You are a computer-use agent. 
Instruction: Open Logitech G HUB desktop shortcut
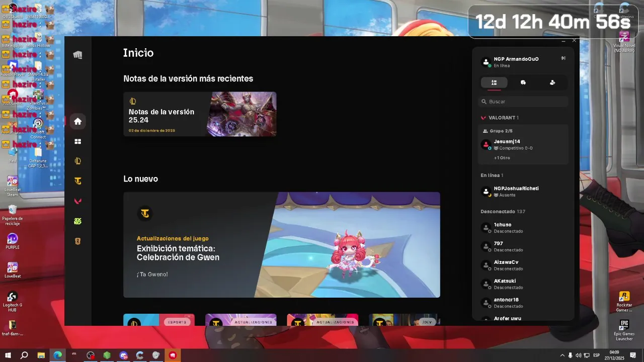[x=13, y=302]
